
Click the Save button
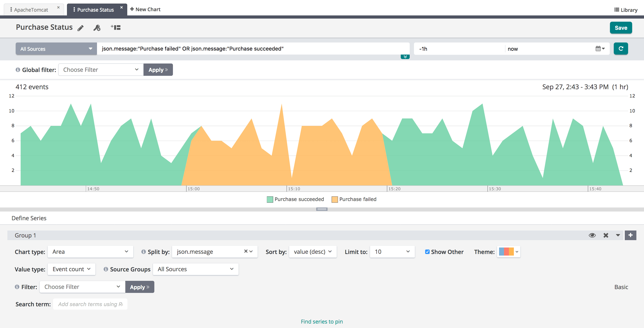click(x=621, y=28)
